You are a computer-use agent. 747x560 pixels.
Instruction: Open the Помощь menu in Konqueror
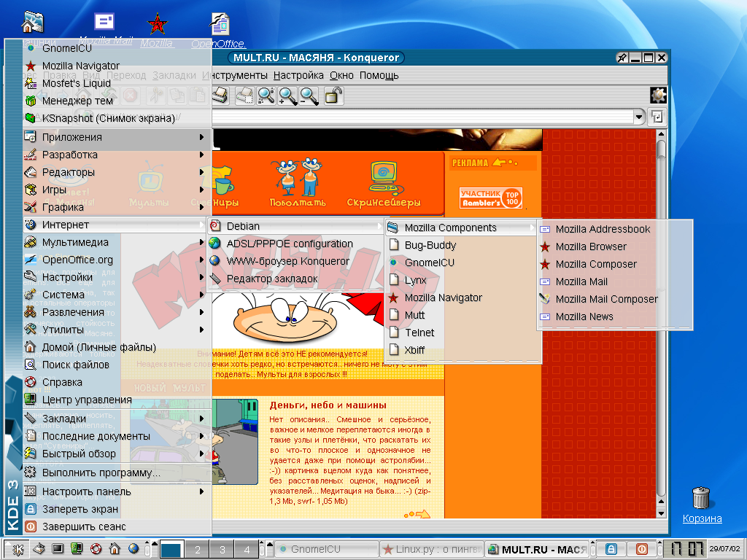tap(379, 75)
